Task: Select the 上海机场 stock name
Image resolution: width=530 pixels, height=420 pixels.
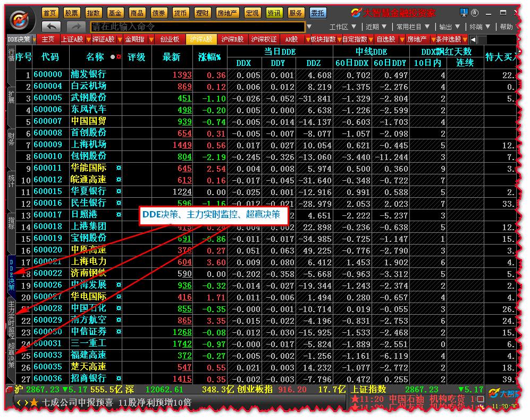Action: pos(89,145)
